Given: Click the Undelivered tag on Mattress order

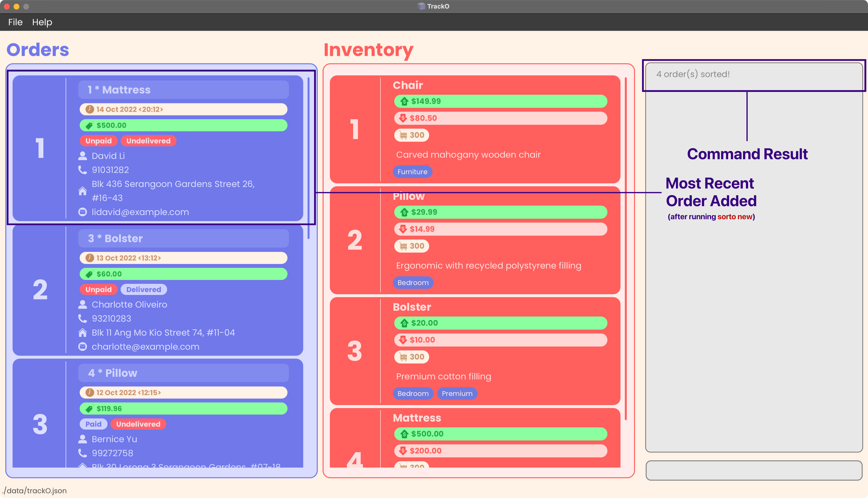Looking at the screenshot, I should pos(148,141).
